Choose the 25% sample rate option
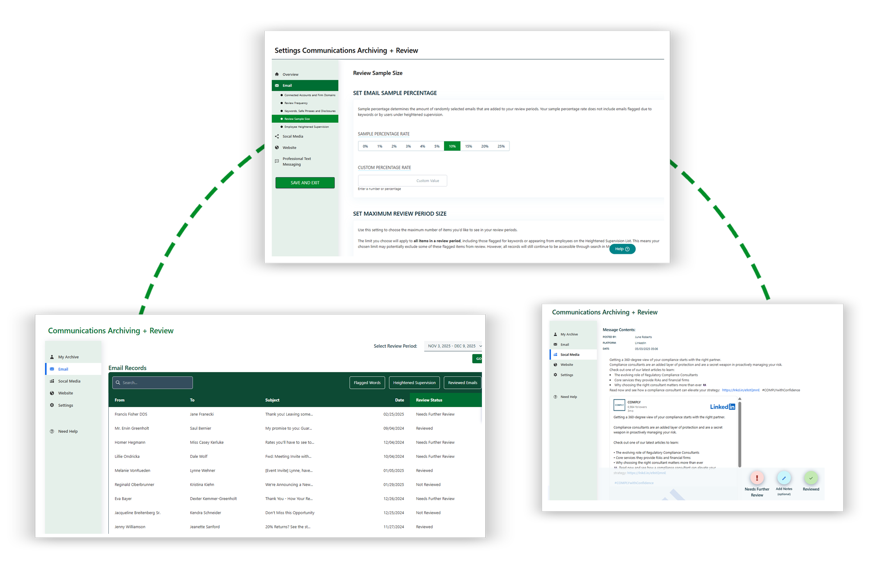Screen dimensions: 873x588 [501, 146]
